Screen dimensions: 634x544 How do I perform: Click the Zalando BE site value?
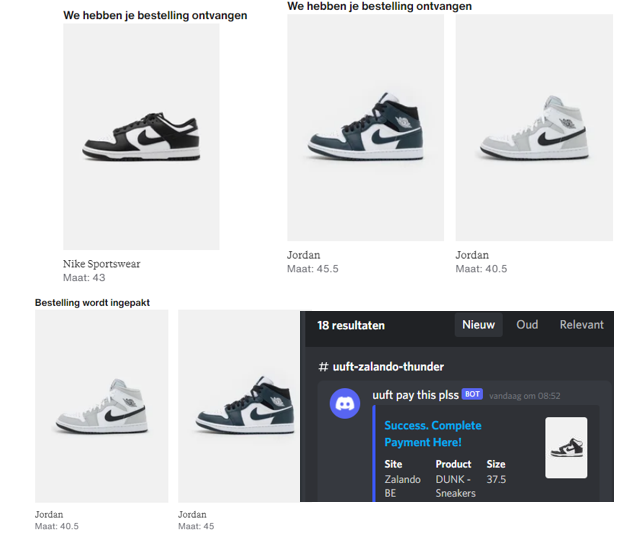pyautogui.click(x=402, y=486)
